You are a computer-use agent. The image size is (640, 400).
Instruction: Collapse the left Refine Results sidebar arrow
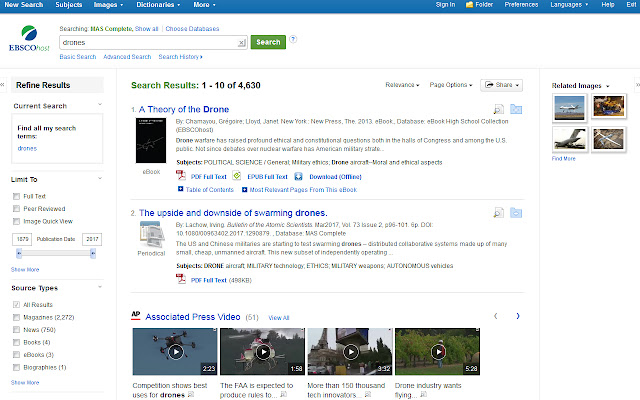(2, 85)
